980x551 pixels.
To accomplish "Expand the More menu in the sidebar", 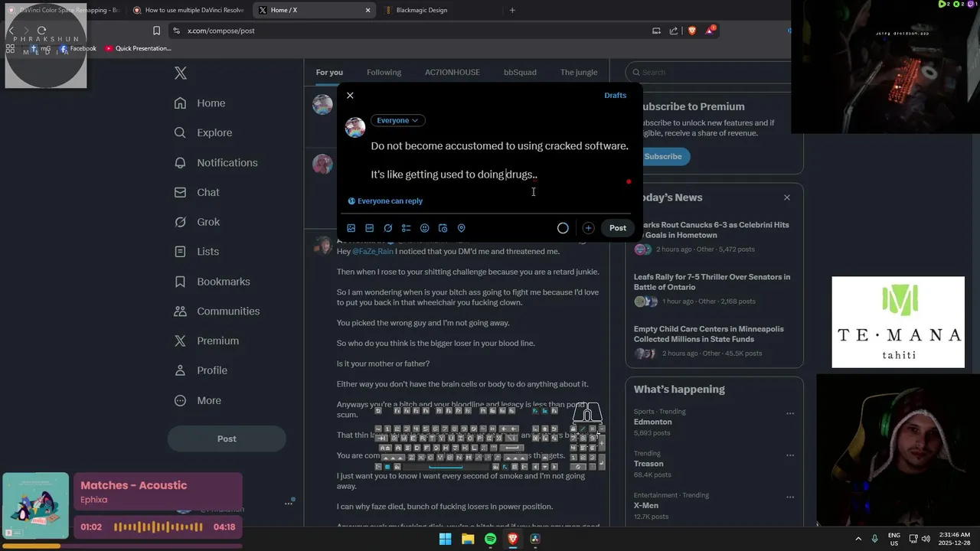I will point(198,400).
